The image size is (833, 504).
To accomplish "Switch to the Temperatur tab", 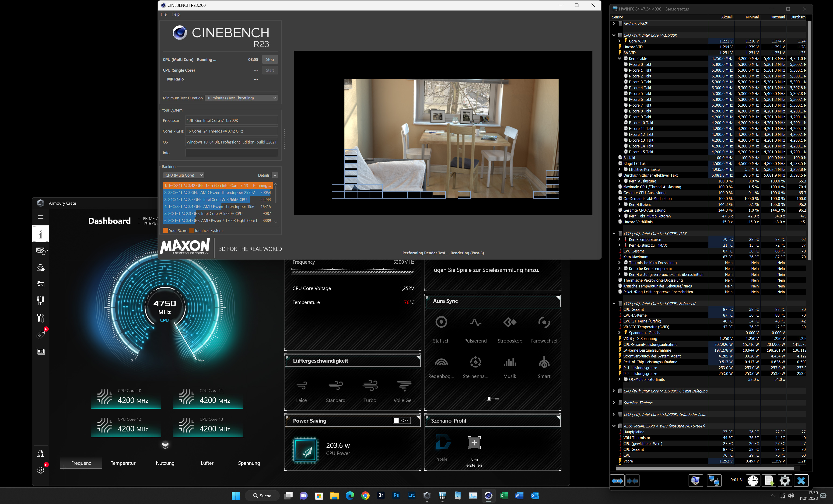I will point(123,463).
